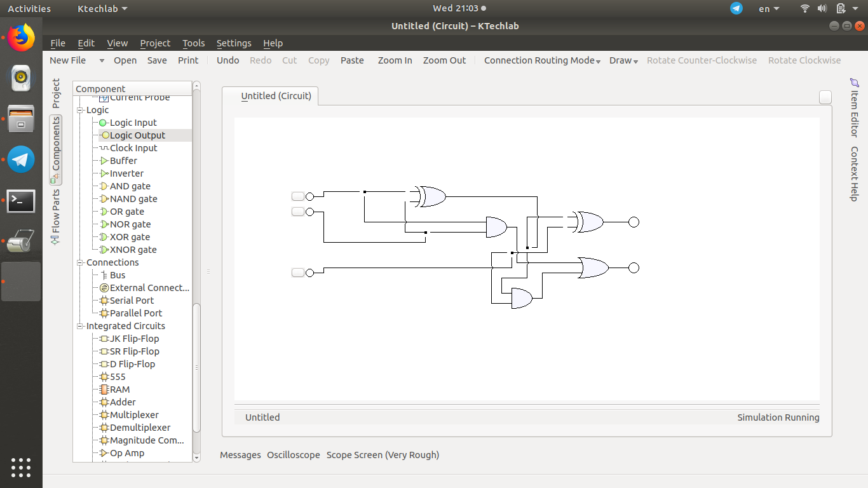
Task: Choose the NAND gate component
Action: 133,199
